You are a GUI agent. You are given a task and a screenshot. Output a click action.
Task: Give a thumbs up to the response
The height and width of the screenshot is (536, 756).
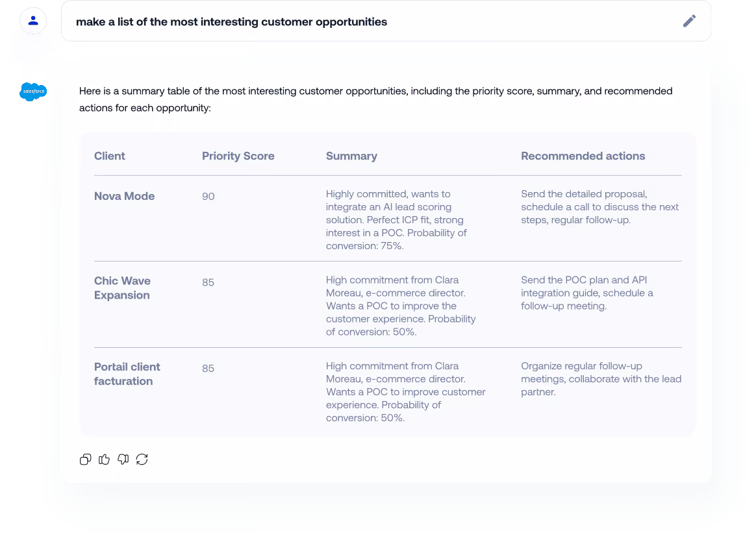pyautogui.click(x=104, y=459)
